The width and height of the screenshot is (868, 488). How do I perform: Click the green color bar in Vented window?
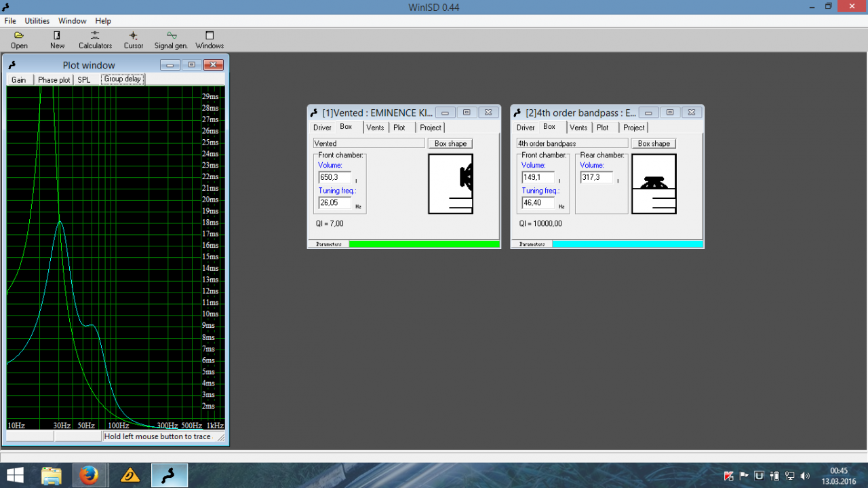(424, 244)
